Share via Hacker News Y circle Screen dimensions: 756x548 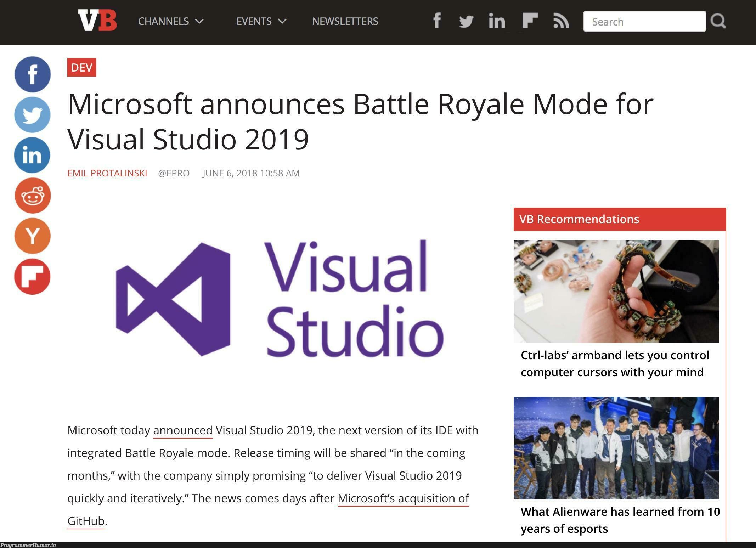(33, 236)
